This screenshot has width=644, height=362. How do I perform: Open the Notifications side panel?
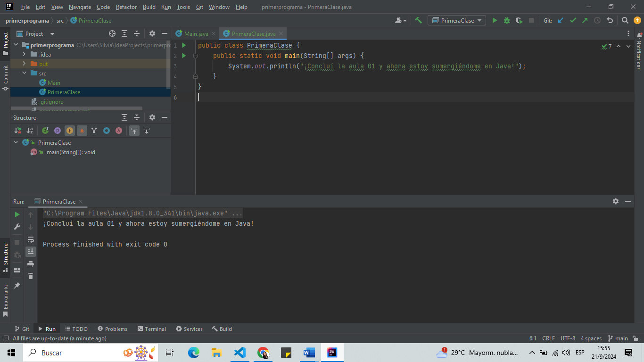pyautogui.click(x=639, y=51)
